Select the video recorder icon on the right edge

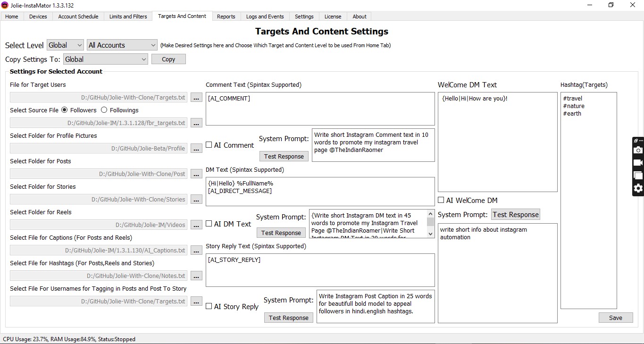tap(638, 162)
